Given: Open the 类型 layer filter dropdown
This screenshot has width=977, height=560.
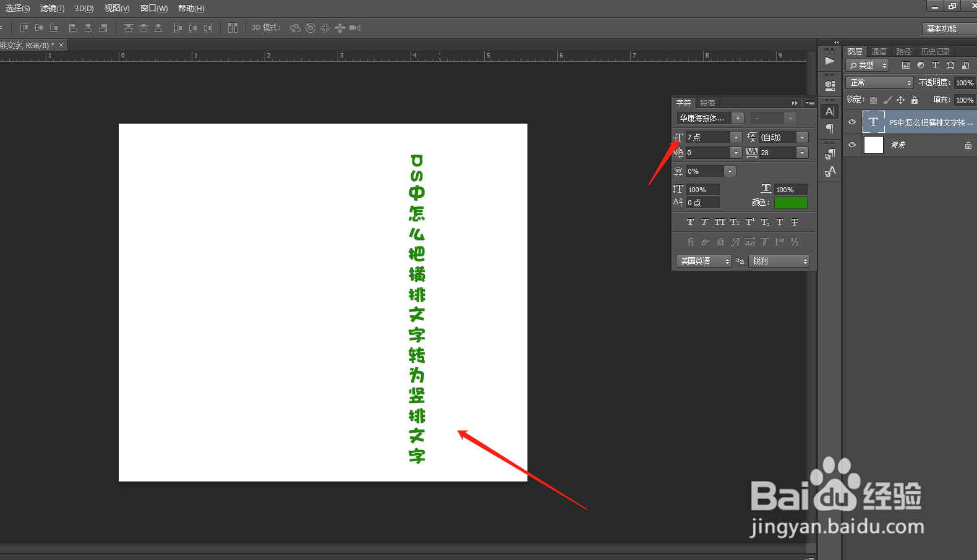Looking at the screenshot, I should tap(867, 65).
